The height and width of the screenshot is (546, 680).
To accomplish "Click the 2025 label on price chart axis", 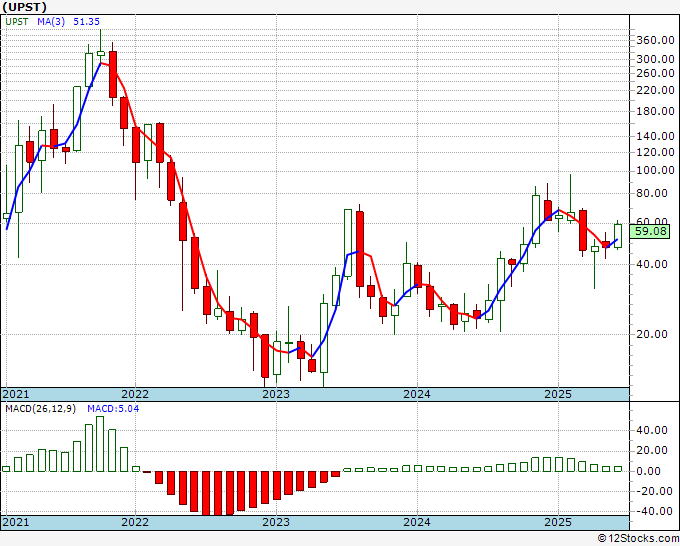I will [558, 394].
